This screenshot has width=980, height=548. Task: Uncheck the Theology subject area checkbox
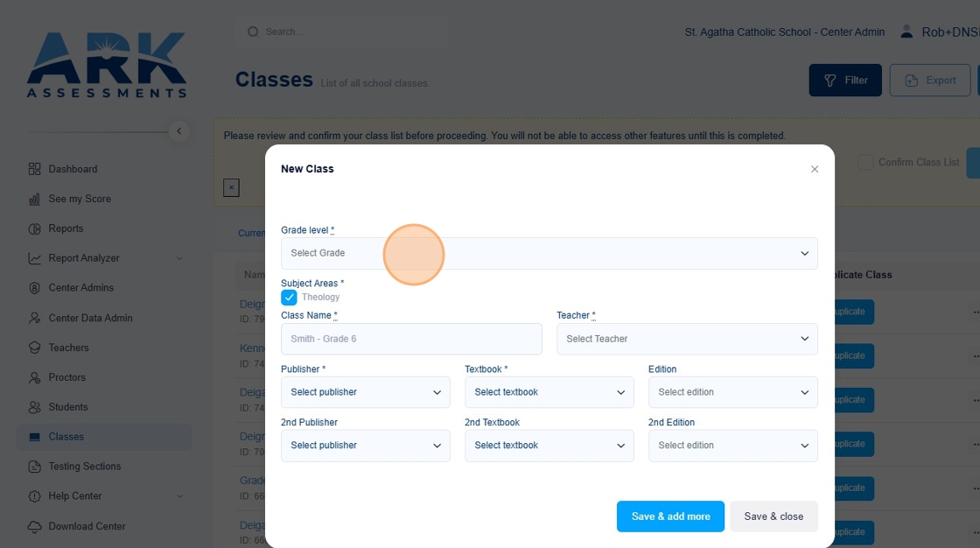tap(289, 298)
